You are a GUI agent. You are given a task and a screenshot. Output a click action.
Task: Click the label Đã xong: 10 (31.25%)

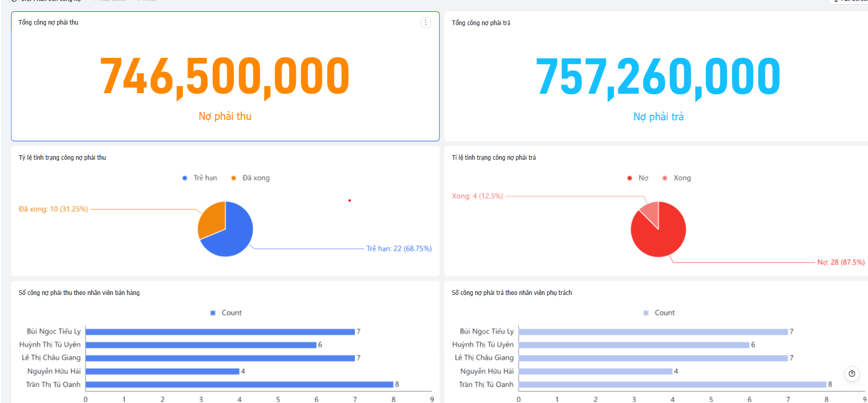point(53,209)
